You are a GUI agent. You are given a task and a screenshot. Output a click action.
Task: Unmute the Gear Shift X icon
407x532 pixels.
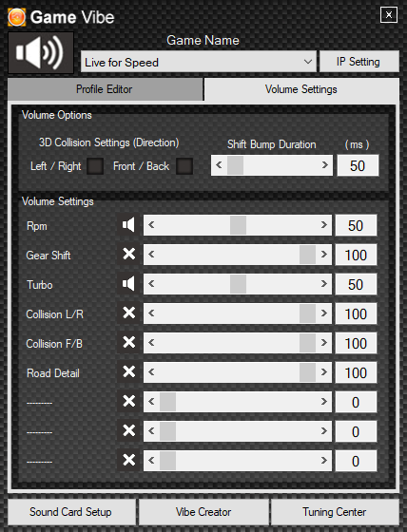tap(128, 255)
